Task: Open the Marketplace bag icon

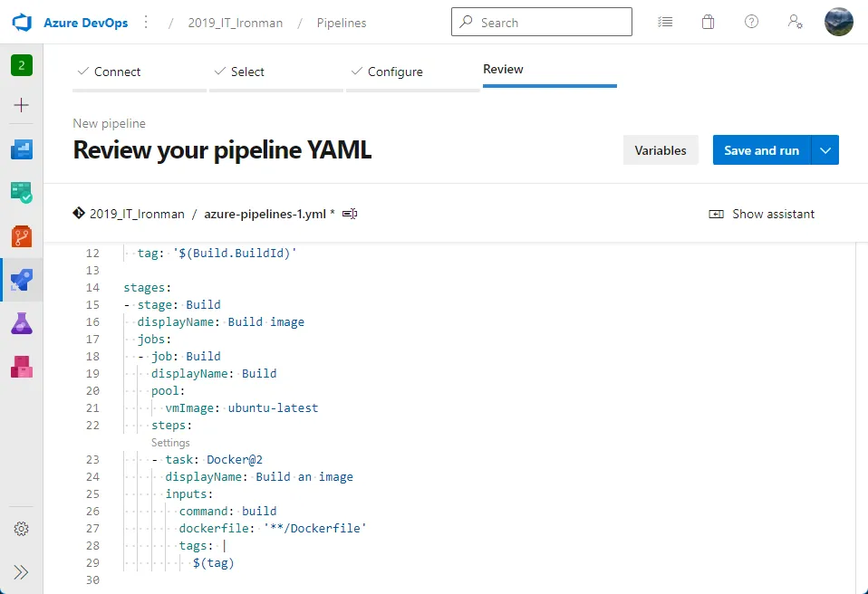Action: (x=708, y=22)
